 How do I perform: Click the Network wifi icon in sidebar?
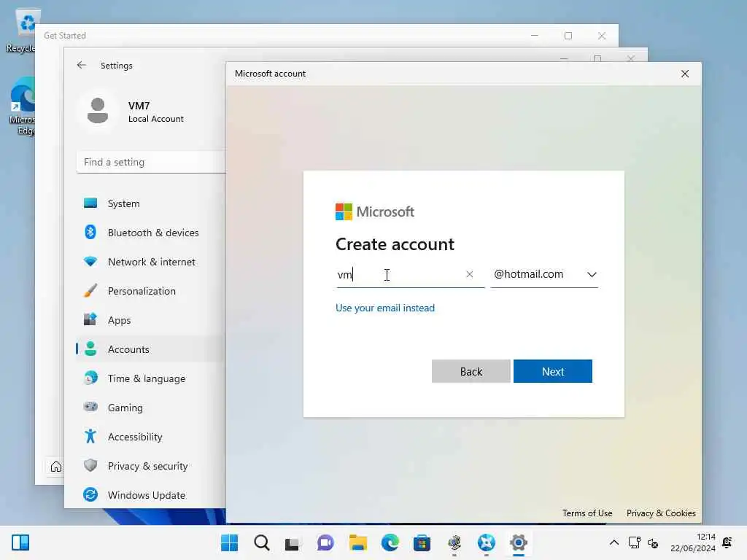[90, 262]
